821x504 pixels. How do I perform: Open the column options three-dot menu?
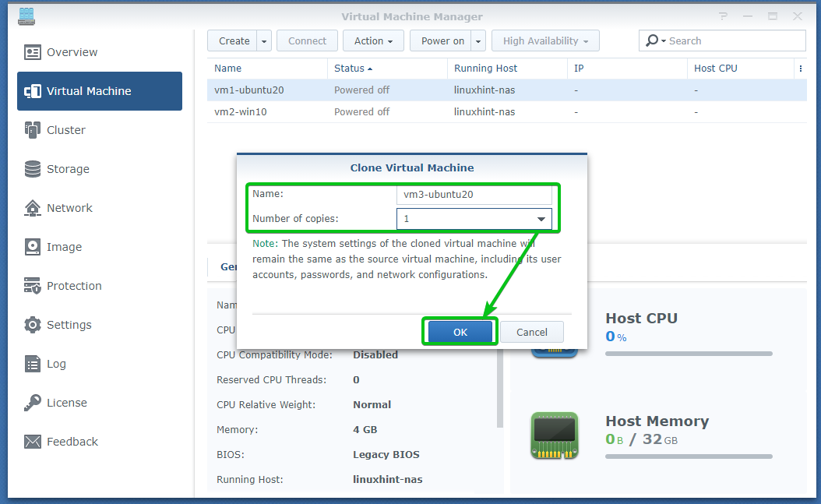[800, 69]
